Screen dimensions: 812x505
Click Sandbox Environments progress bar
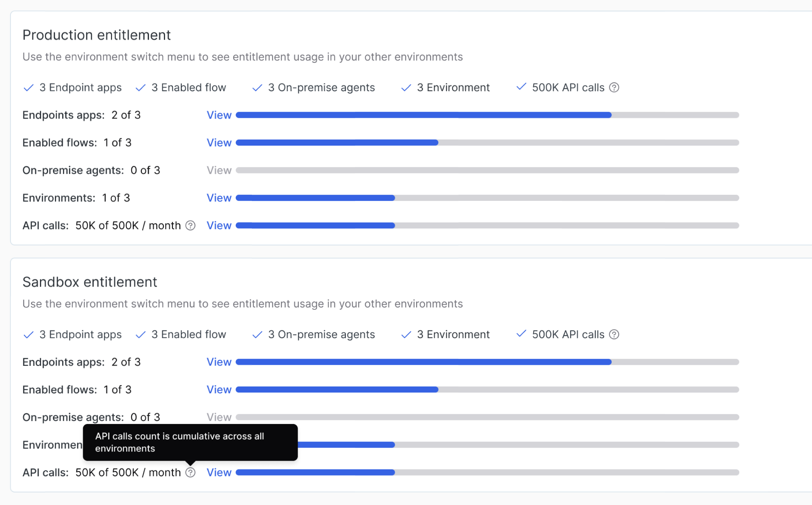(518, 445)
